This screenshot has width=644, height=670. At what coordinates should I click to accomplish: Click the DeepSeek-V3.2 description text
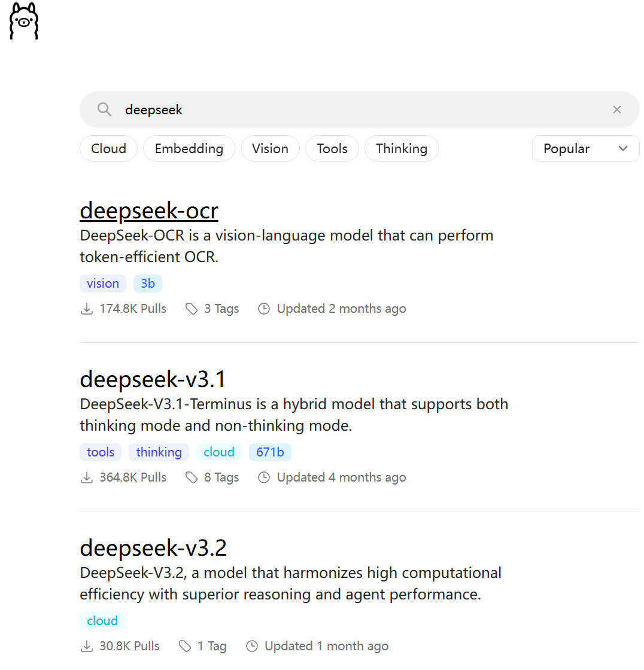291,584
